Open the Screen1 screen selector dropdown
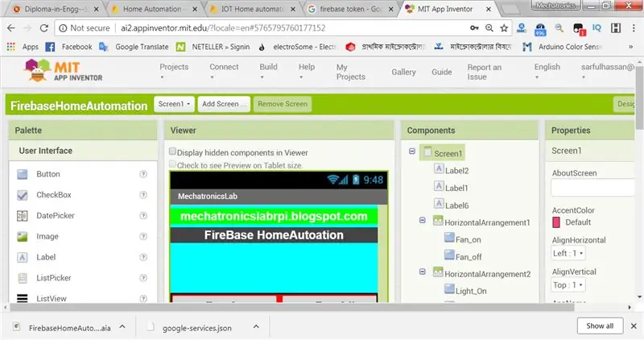This screenshot has height=340, width=644. tap(174, 104)
